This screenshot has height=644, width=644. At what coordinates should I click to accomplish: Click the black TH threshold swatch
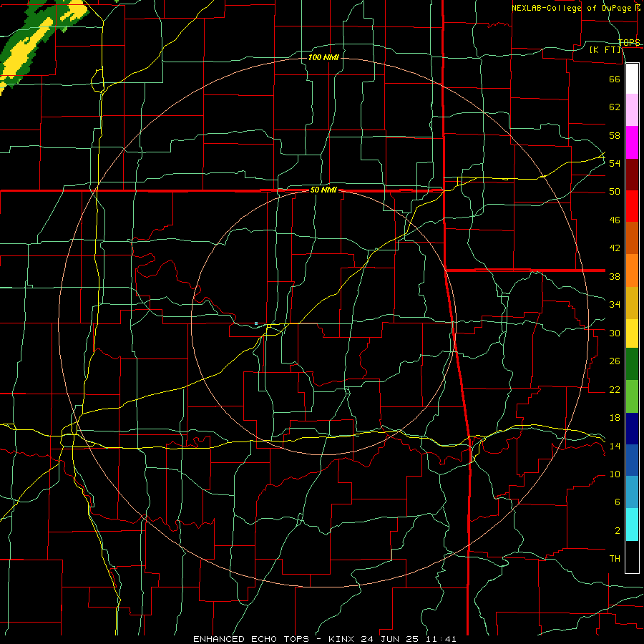[632, 557]
